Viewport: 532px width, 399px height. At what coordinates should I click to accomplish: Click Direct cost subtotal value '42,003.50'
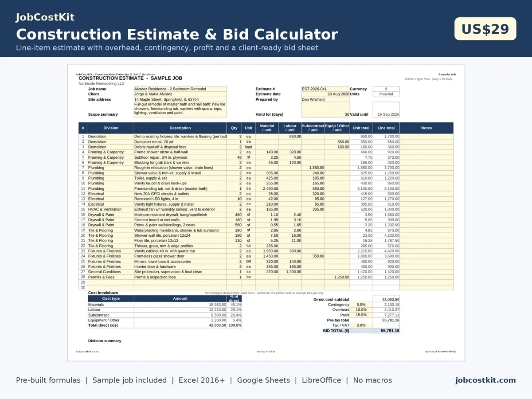(x=386, y=299)
